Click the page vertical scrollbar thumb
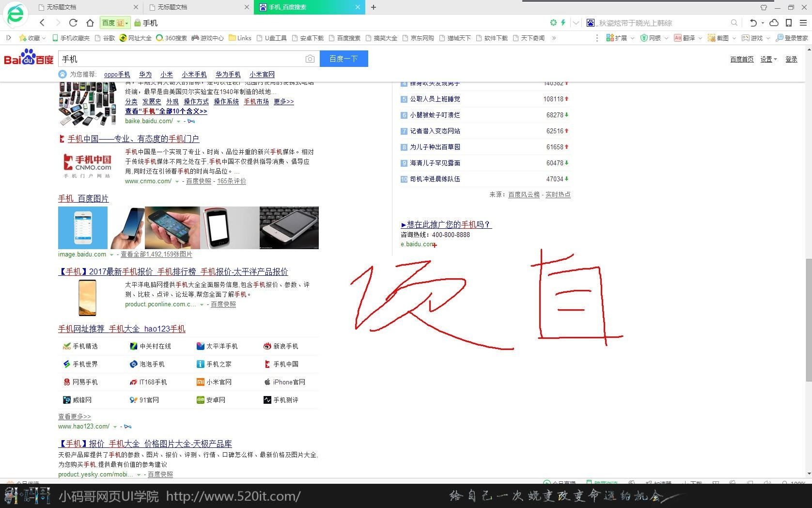 pos(808,320)
